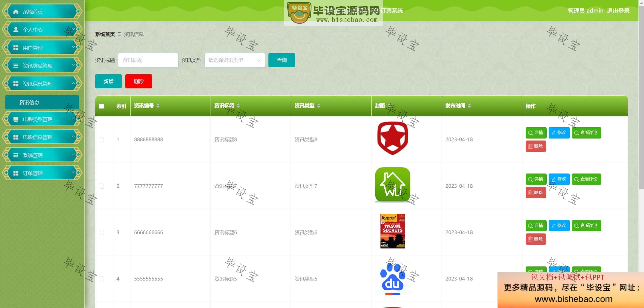Expand the 系统管理 menu chevron
This screenshot has height=308, width=644.
coord(73,154)
